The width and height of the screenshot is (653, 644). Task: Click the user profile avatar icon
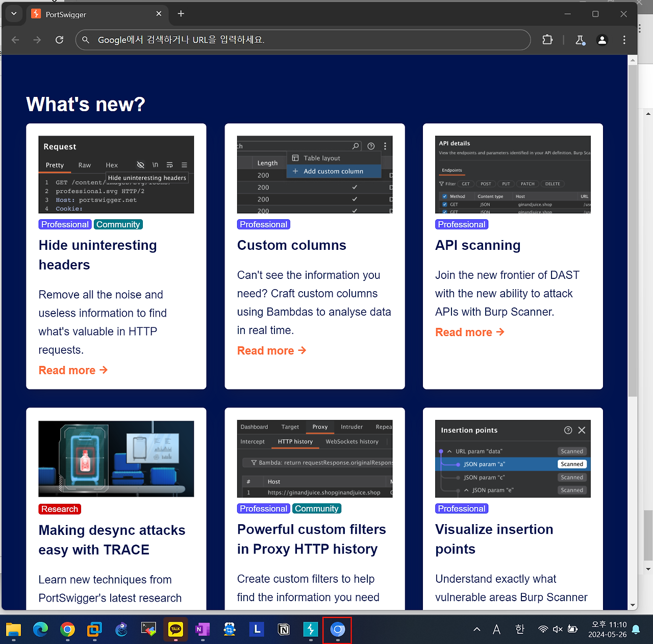coord(602,40)
